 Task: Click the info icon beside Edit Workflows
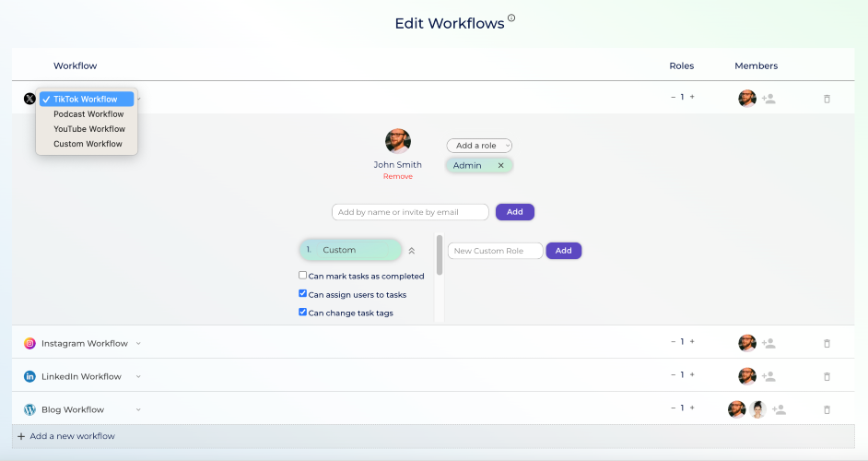click(511, 18)
